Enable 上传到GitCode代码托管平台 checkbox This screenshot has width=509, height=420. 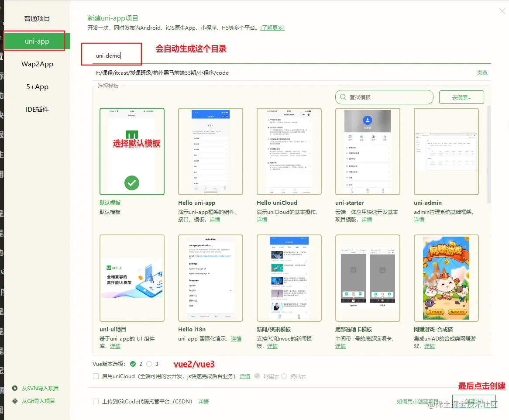click(x=96, y=402)
